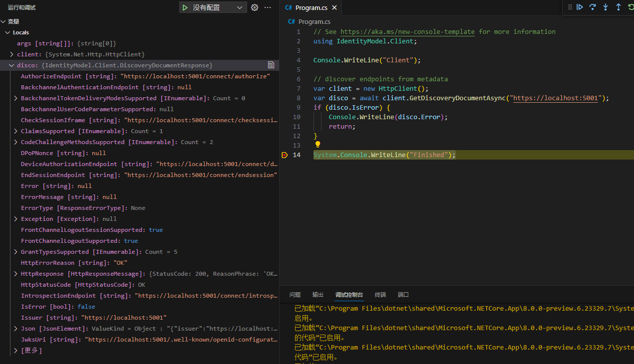Click the highlighted line 14 WriteLine code
The height and width of the screenshot is (364, 634).
(384, 155)
